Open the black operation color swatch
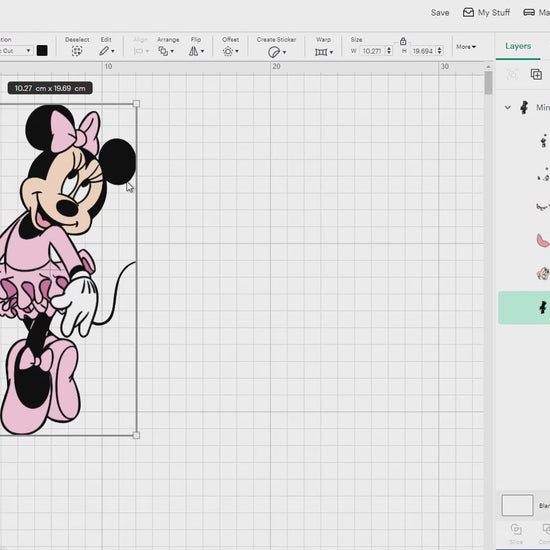The width and height of the screenshot is (550, 550). point(42,51)
